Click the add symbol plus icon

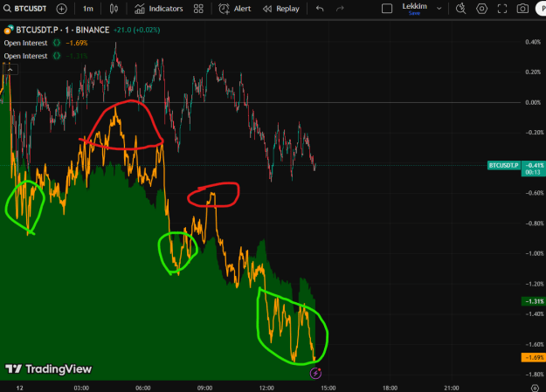pos(62,9)
